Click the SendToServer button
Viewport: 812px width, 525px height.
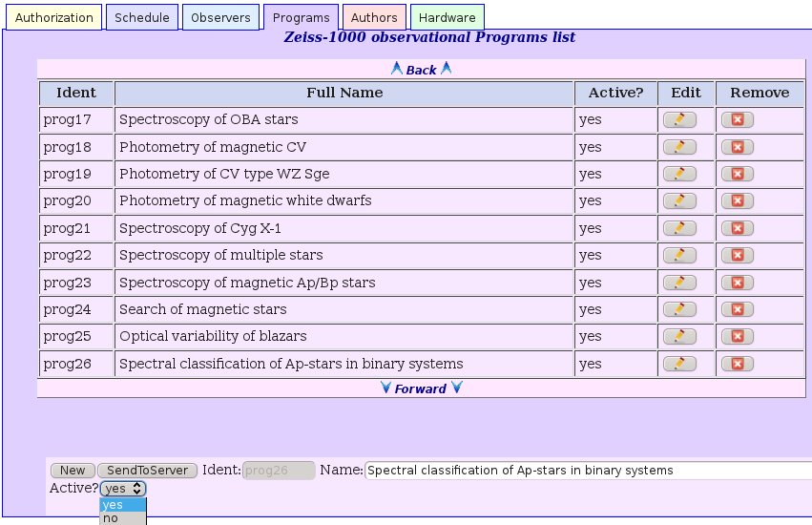[148, 470]
